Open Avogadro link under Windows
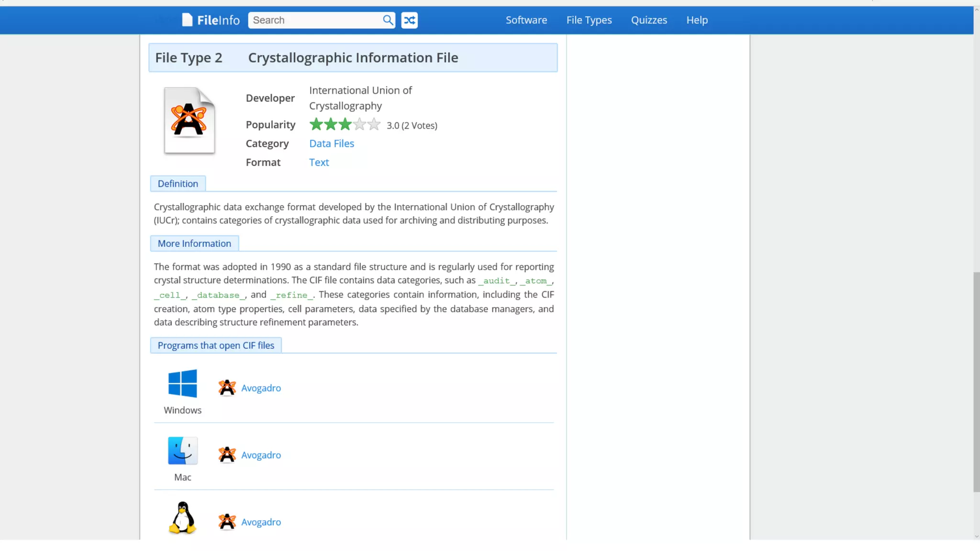 (261, 388)
